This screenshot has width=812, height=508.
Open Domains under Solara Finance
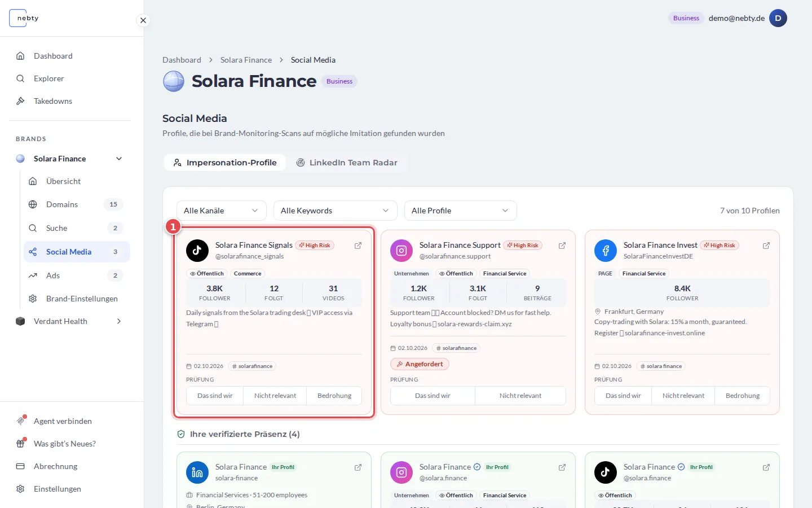[x=77, y=204]
